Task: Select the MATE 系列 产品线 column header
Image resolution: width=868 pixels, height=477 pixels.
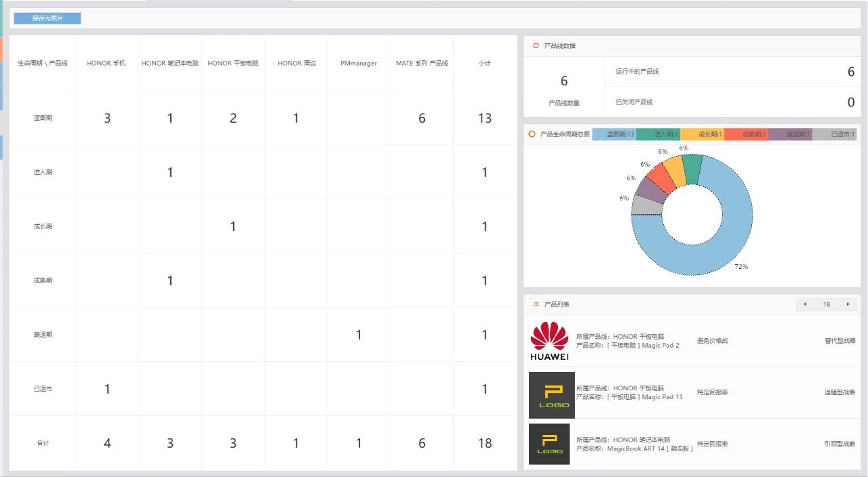Action: pyautogui.click(x=422, y=63)
